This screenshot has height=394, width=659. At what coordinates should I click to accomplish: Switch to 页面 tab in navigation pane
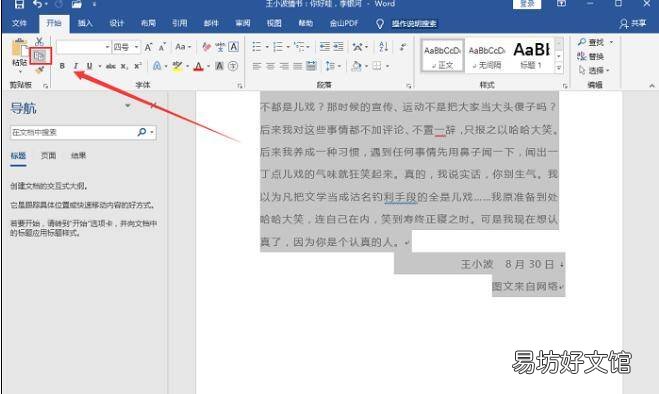(48, 156)
